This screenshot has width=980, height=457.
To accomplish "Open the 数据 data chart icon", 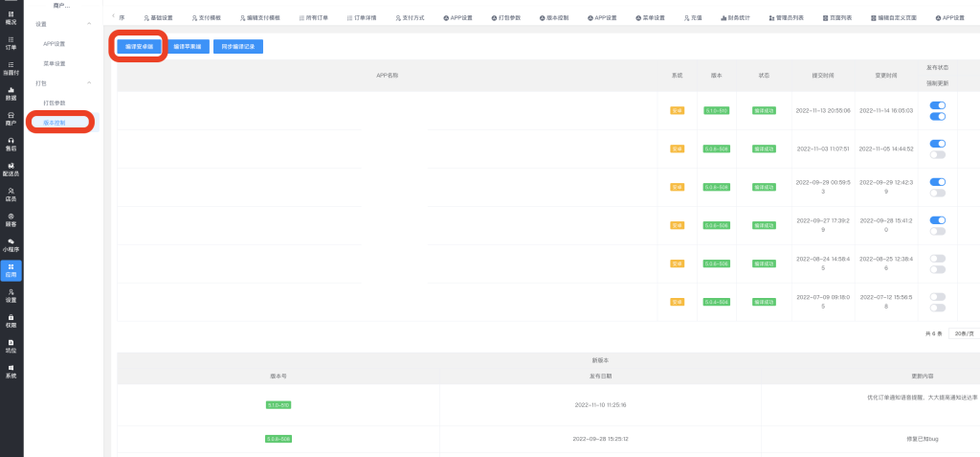I will coord(11,93).
